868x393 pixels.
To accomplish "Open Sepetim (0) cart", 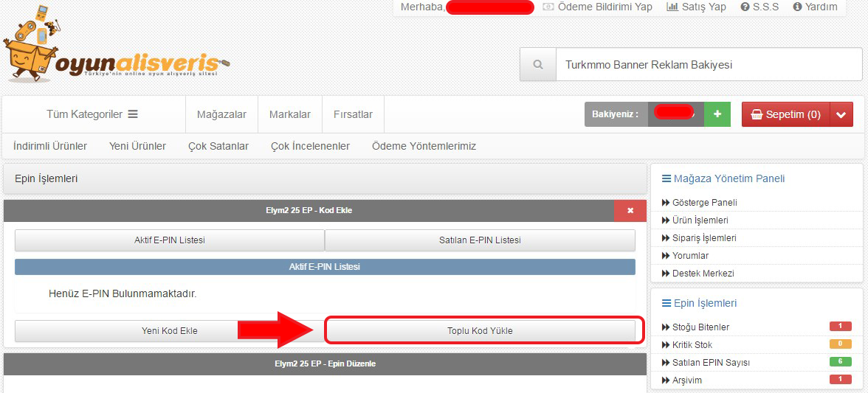I will (785, 114).
